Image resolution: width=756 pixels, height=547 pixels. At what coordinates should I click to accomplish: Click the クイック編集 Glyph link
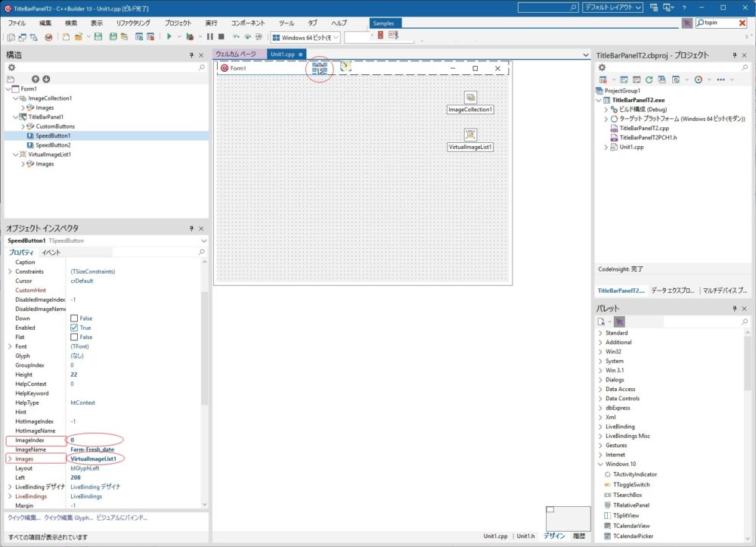pyautogui.click(x=69, y=517)
